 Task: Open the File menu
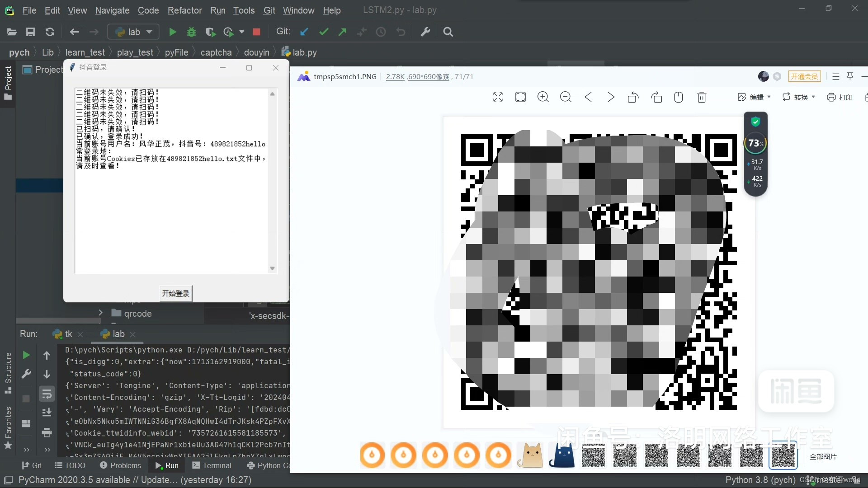pyautogui.click(x=29, y=10)
